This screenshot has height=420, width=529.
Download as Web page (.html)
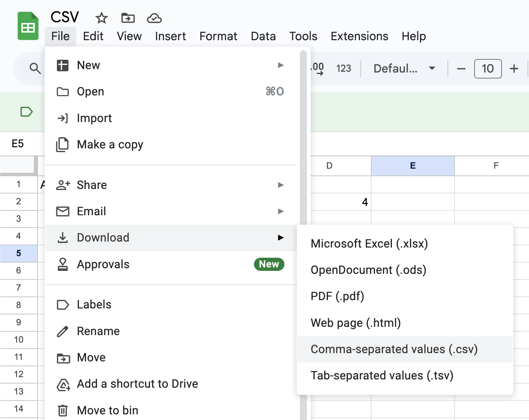point(405,323)
